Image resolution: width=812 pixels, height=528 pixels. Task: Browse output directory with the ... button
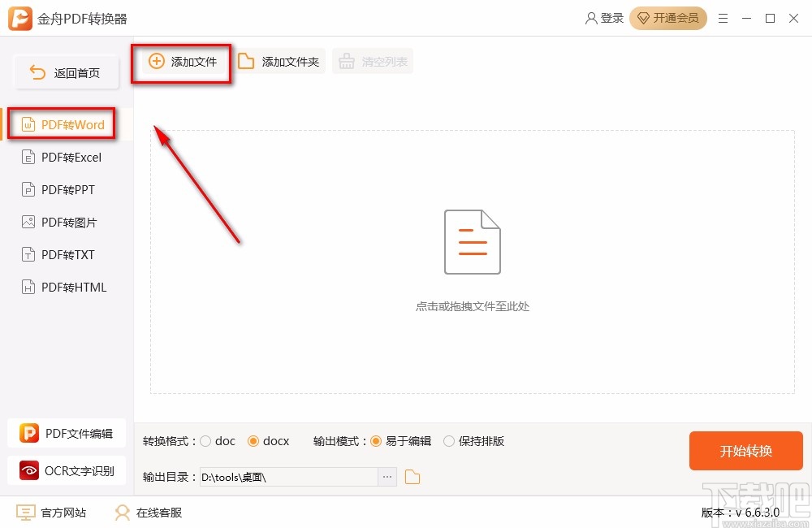click(x=387, y=477)
